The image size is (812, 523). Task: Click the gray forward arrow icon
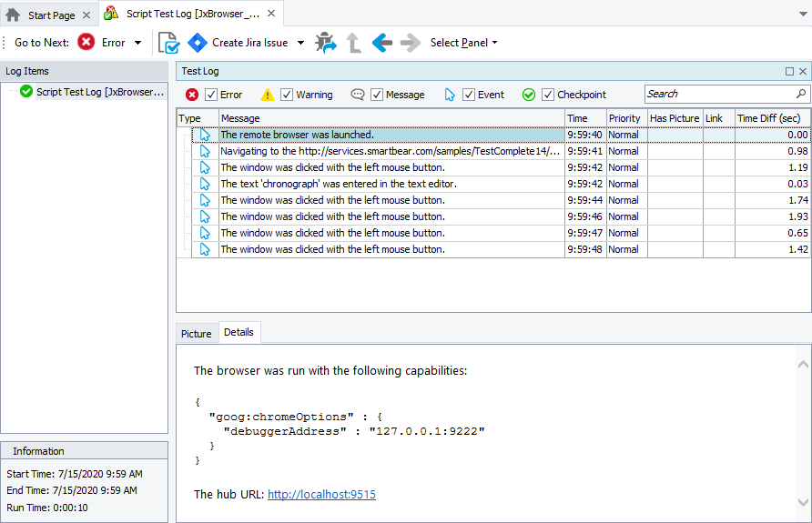(411, 43)
